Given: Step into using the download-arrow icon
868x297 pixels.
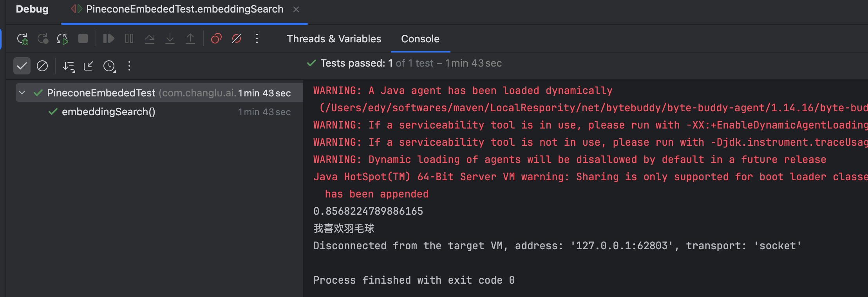Looking at the screenshot, I should click(x=170, y=38).
